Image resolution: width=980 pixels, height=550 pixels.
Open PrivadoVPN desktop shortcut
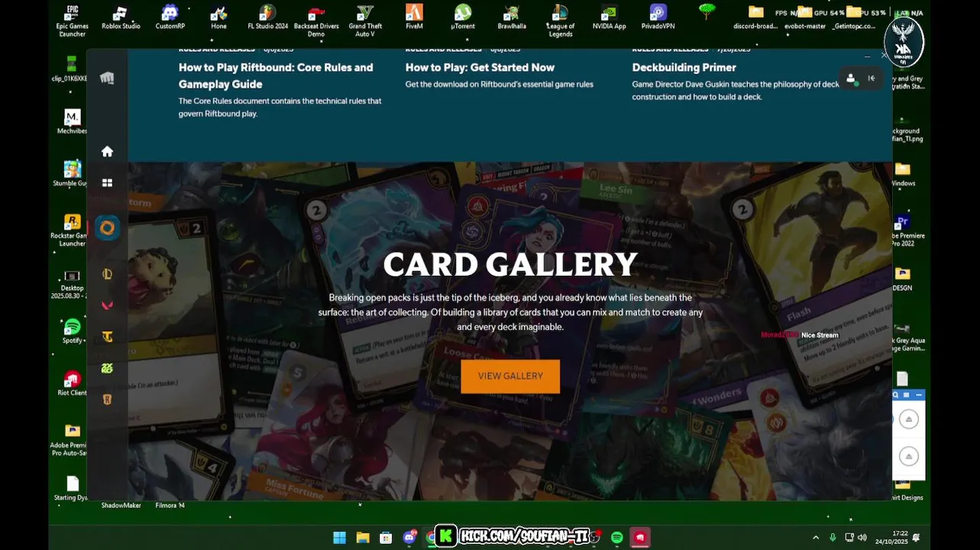click(658, 18)
